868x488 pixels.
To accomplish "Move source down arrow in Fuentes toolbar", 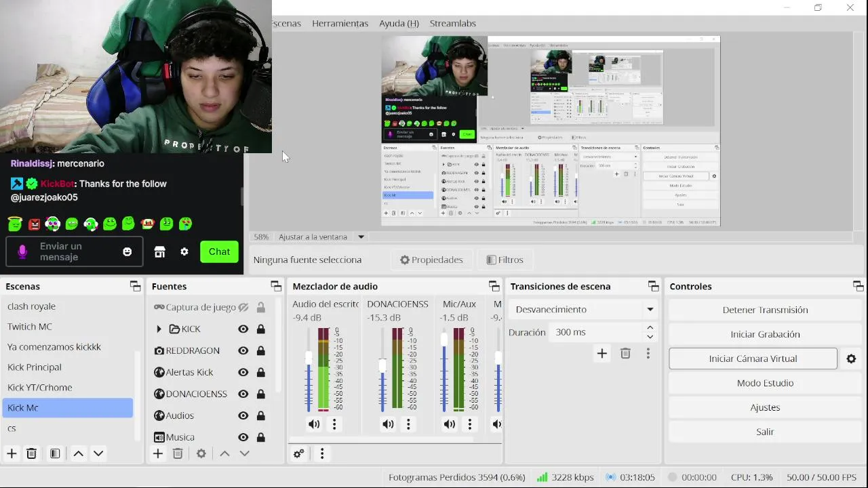I will [x=245, y=453].
